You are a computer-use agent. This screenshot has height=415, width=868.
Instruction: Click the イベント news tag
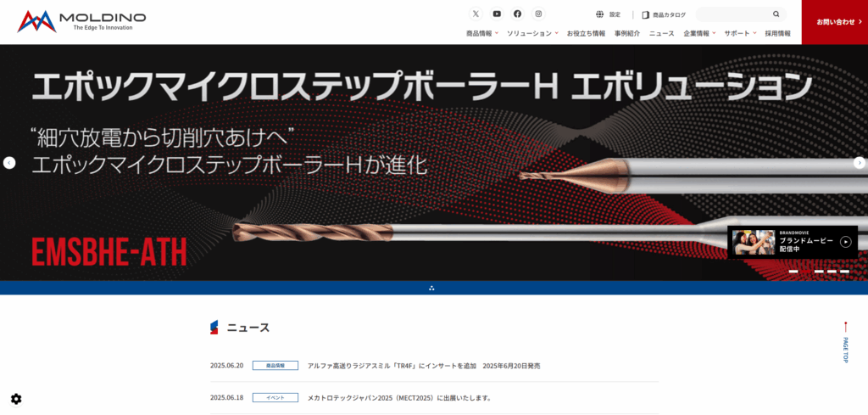pyautogui.click(x=275, y=398)
